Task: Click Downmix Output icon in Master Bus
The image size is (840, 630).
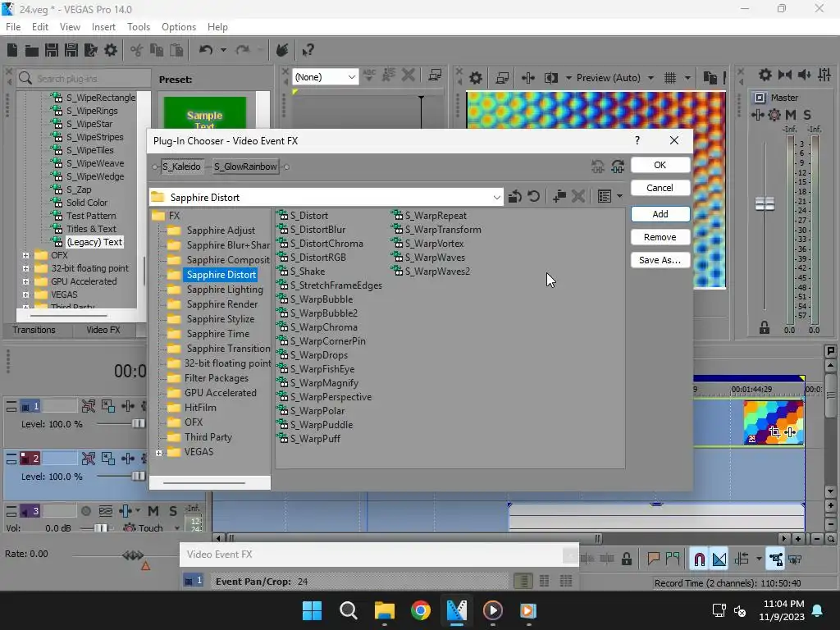Action: coord(785,75)
